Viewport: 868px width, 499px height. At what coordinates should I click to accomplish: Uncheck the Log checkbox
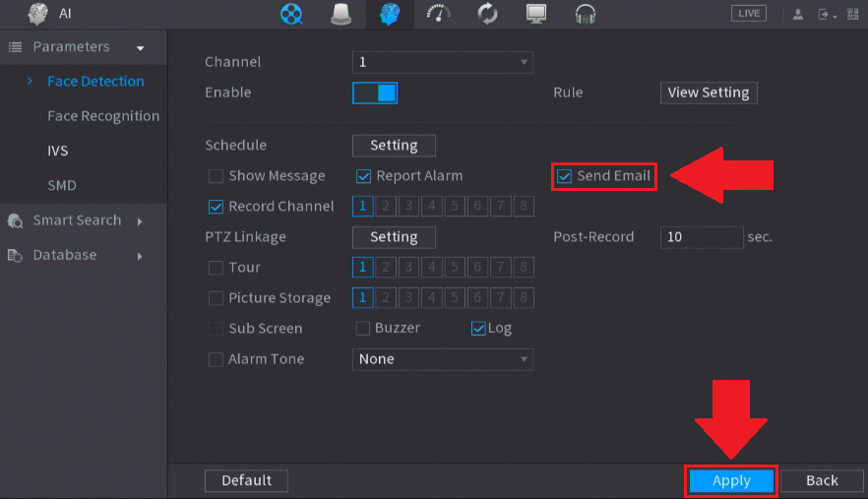[x=478, y=329]
